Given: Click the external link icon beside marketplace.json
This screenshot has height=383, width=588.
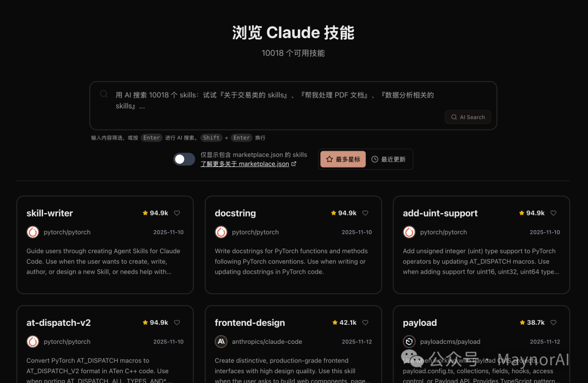Looking at the screenshot, I should click(293, 164).
